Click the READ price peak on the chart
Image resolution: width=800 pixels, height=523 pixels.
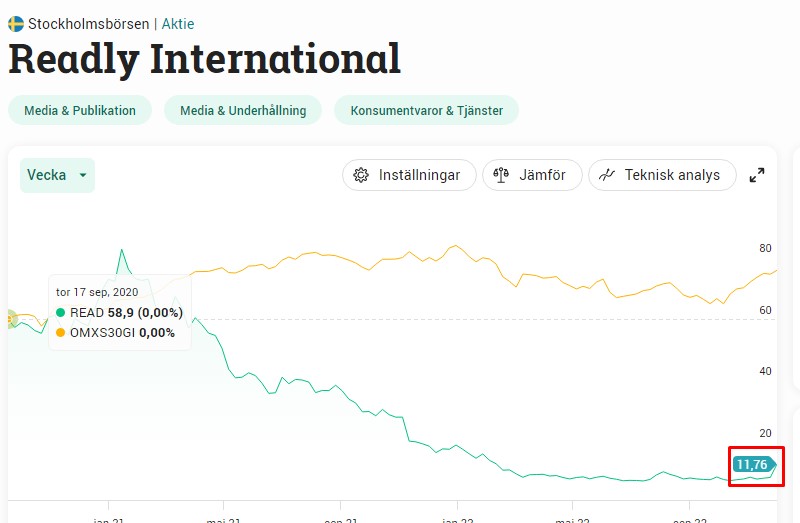[121, 250]
